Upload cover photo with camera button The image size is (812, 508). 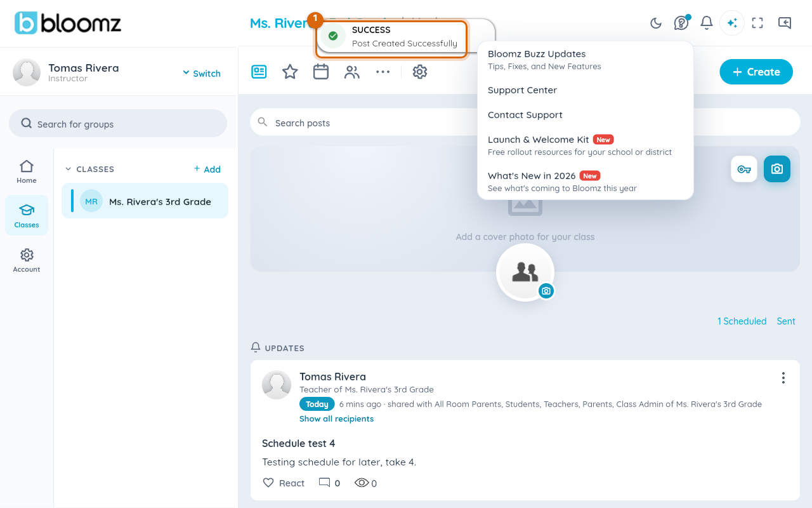(777, 169)
